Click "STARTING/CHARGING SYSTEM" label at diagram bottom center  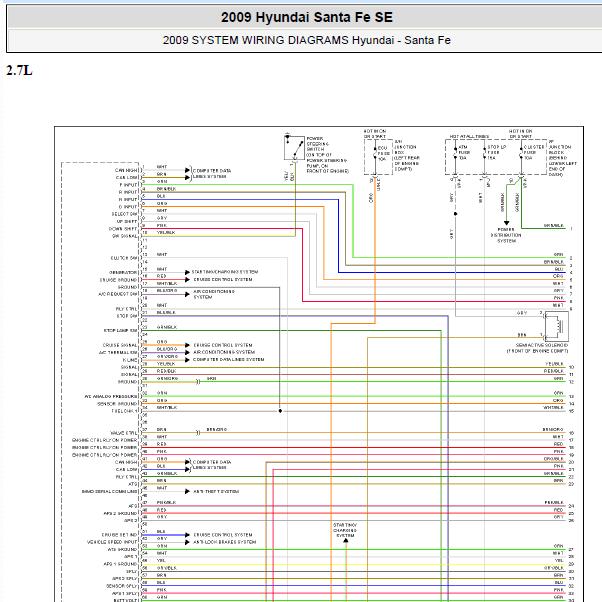[x=345, y=530]
